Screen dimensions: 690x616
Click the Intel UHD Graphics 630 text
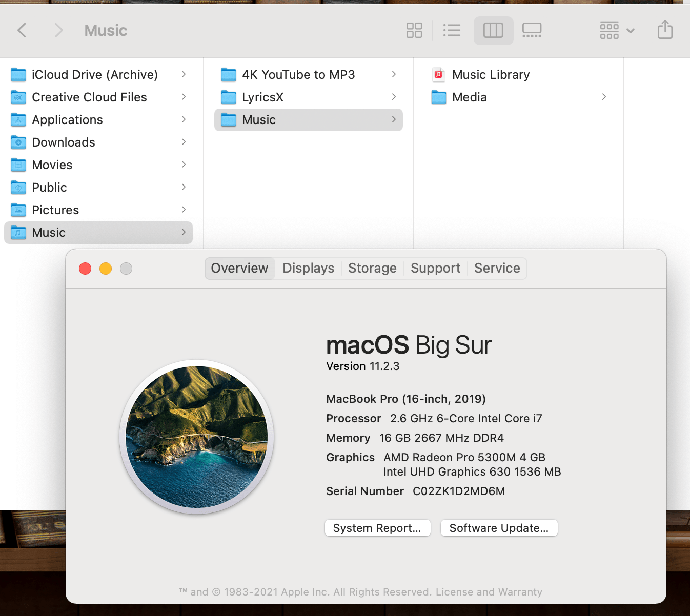(x=472, y=472)
